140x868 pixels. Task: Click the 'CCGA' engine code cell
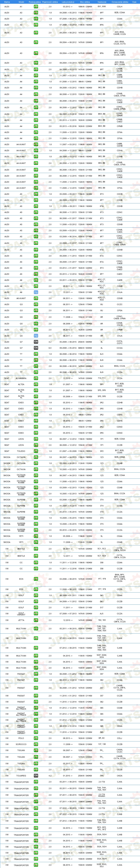click(x=120, y=348)
